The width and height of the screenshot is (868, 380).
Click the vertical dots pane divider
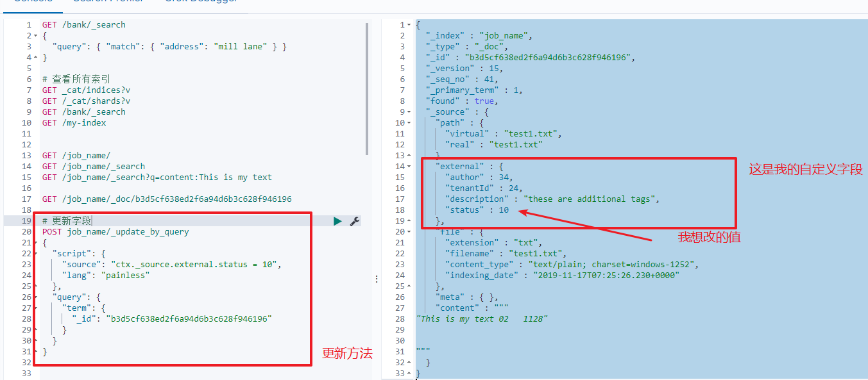click(377, 279)
